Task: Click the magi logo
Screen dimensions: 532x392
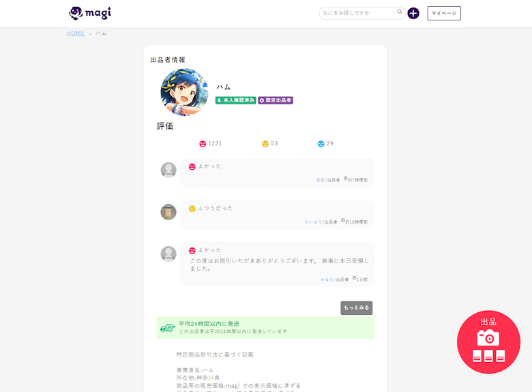Action: (90, 13)
